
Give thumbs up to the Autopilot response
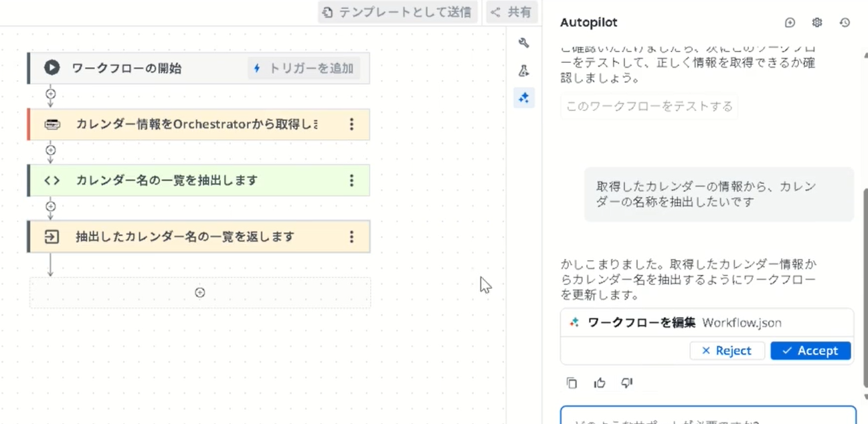click(600, 383)
